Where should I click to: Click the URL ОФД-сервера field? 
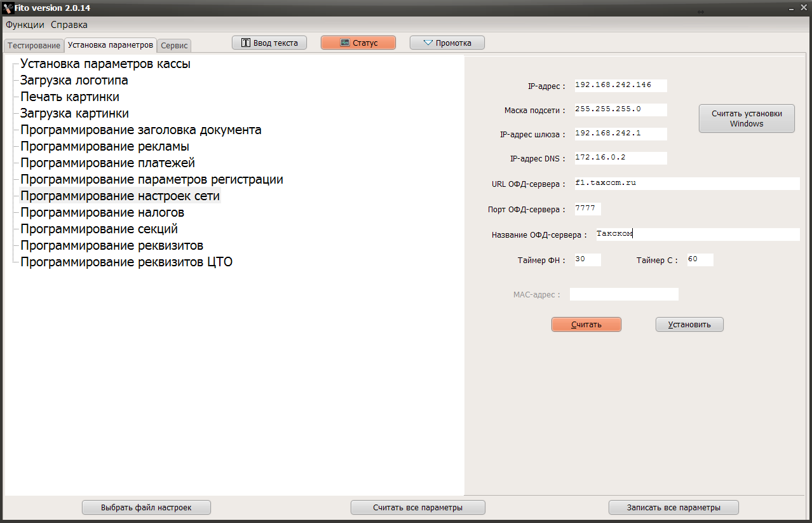(x=687, y=184)
